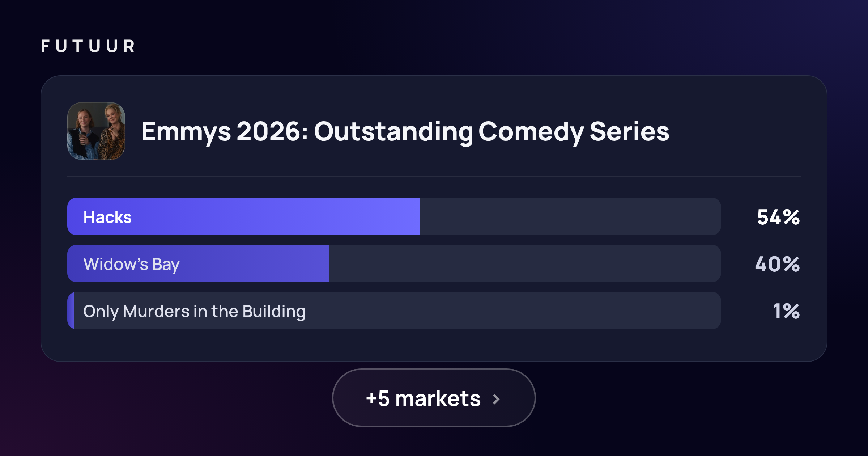Select the Hacks outcome bar

tap(394, 216)
